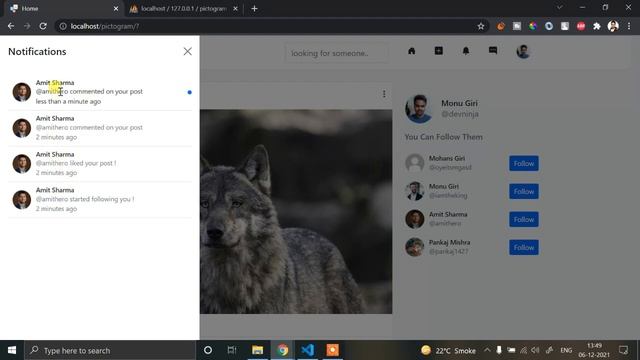Open the Chrome three-dot menu
Viewport: 640px width, 360px height.
(629, 26)
